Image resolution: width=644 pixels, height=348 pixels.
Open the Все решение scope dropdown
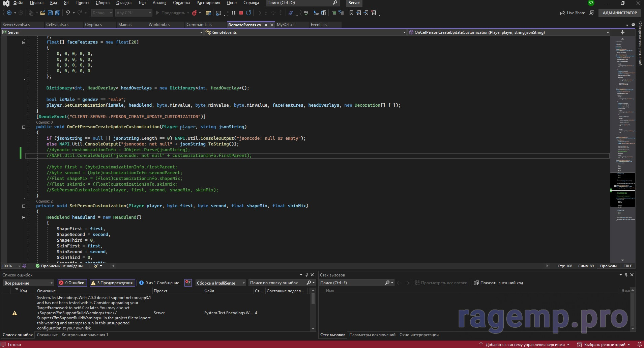tap(28, 283)
